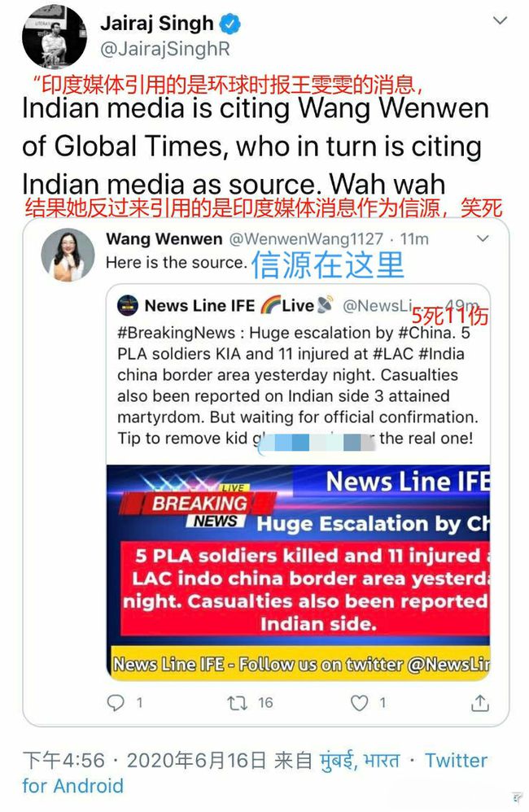The width and height of the screenshot is (529, 812).
Task: Like the tweet with the heart icon
Action: tap(359, 703)
